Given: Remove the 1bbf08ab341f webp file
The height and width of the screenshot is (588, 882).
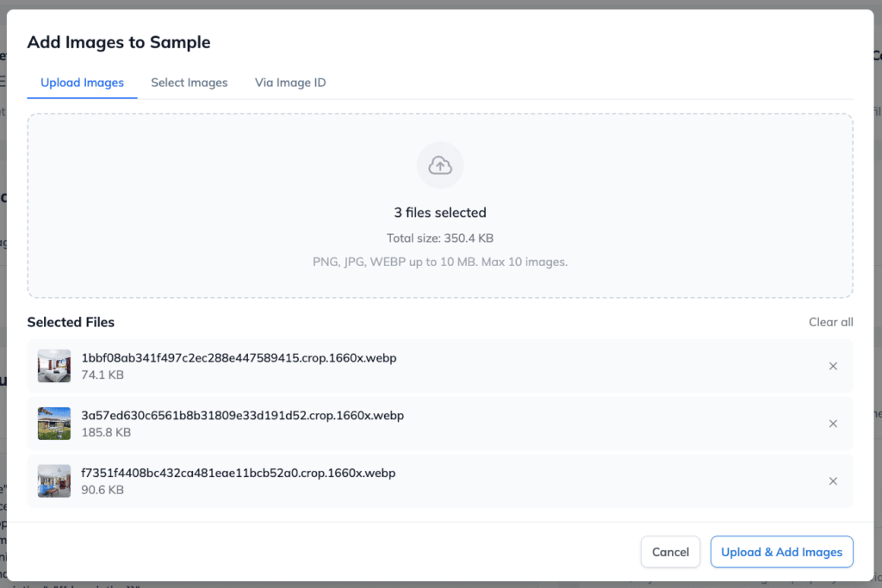Looking at the screenshot, I should click(833, 366).
